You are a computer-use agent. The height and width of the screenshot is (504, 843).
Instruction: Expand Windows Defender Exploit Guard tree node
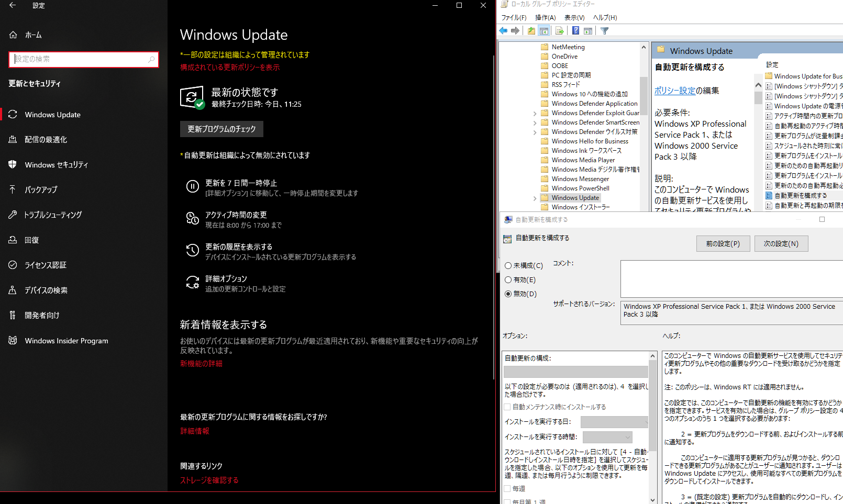(x=535, y=114)
